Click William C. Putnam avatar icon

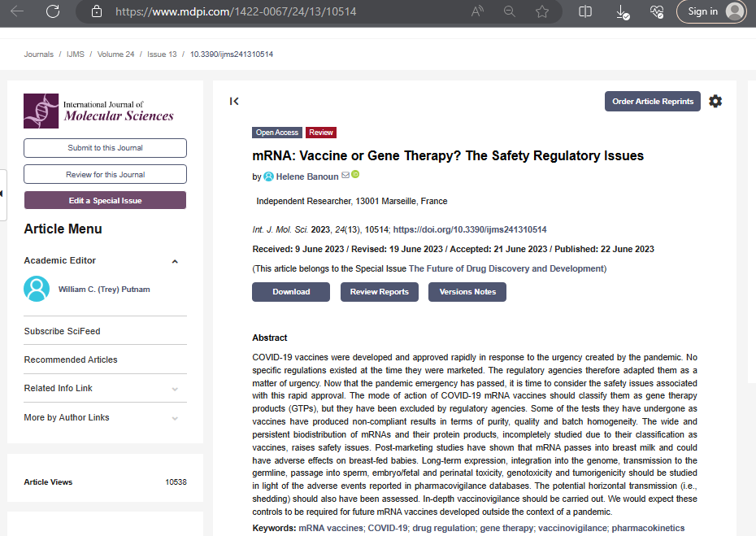(x=37, y=289)
